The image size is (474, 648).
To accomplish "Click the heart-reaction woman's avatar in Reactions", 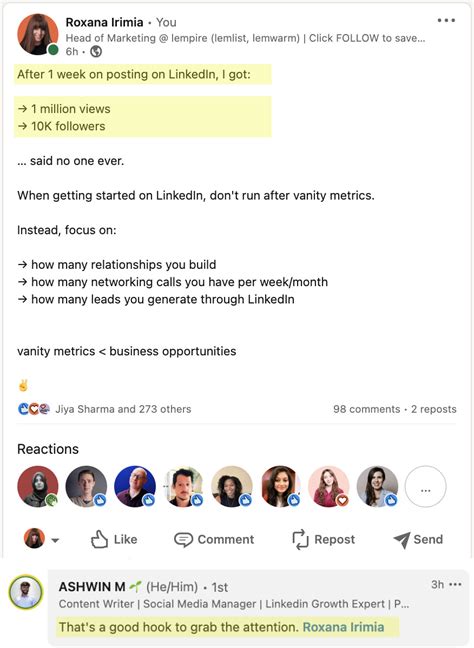I will (329, 487).
